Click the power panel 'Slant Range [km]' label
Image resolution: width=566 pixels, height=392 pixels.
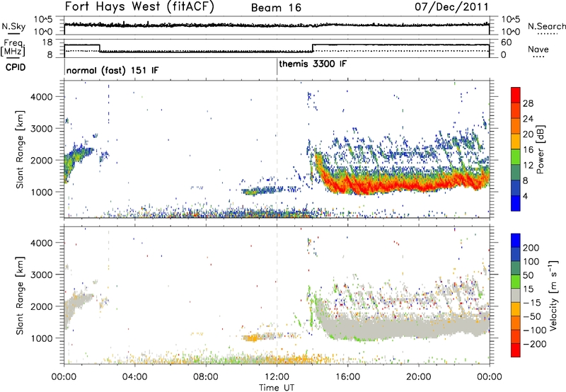pos(20,149)
